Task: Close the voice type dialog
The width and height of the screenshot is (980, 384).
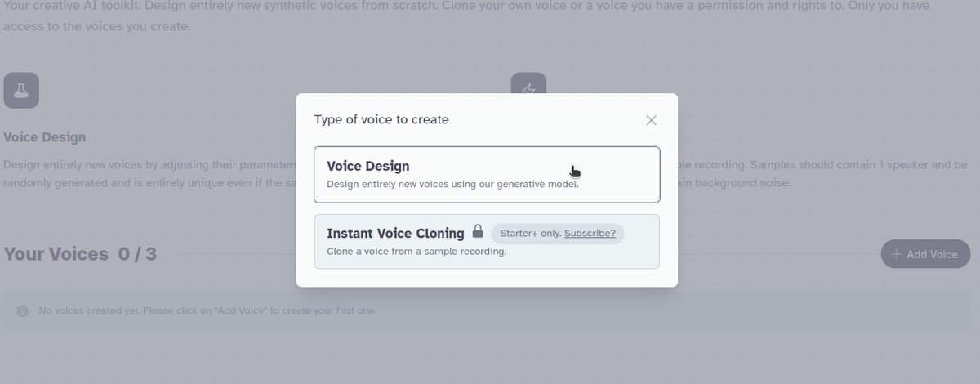Action: [651, 120]
